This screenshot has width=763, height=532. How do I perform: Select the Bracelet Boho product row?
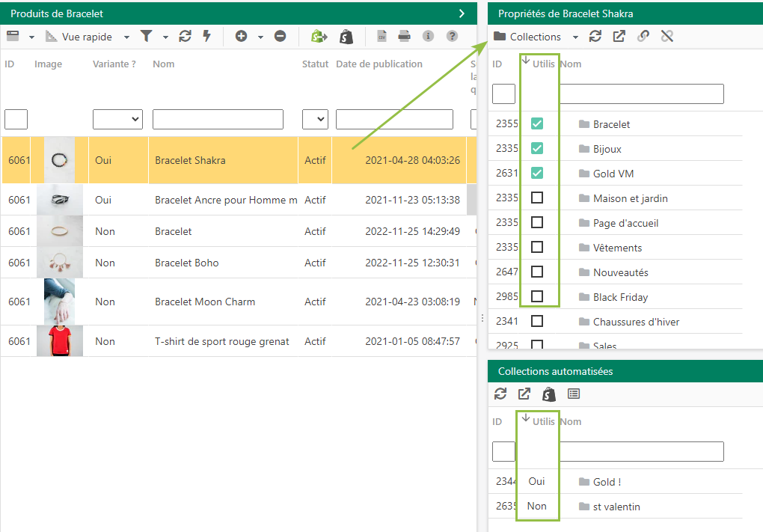pos(239,263)
